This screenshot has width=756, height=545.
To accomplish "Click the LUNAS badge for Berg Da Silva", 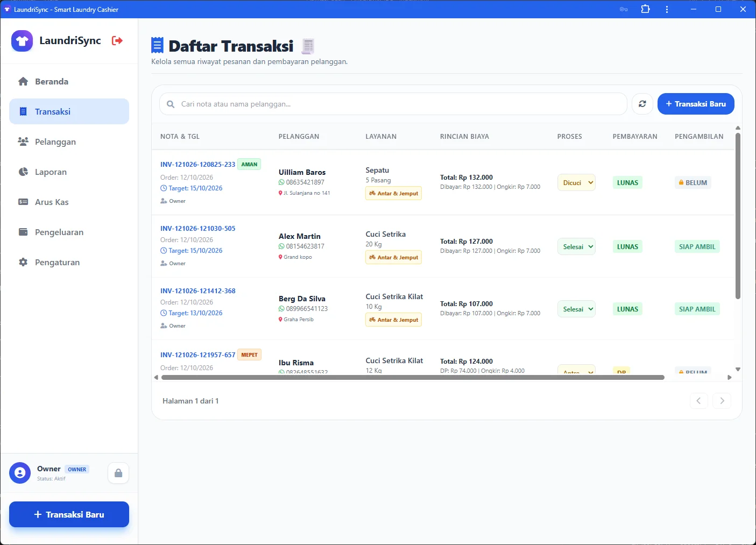I will [627, 309].
